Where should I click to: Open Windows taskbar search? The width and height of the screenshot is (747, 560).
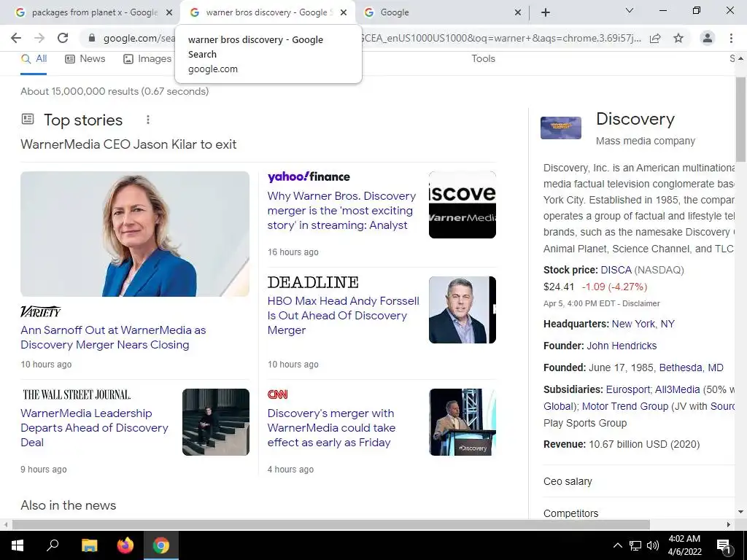pos(53,545)
